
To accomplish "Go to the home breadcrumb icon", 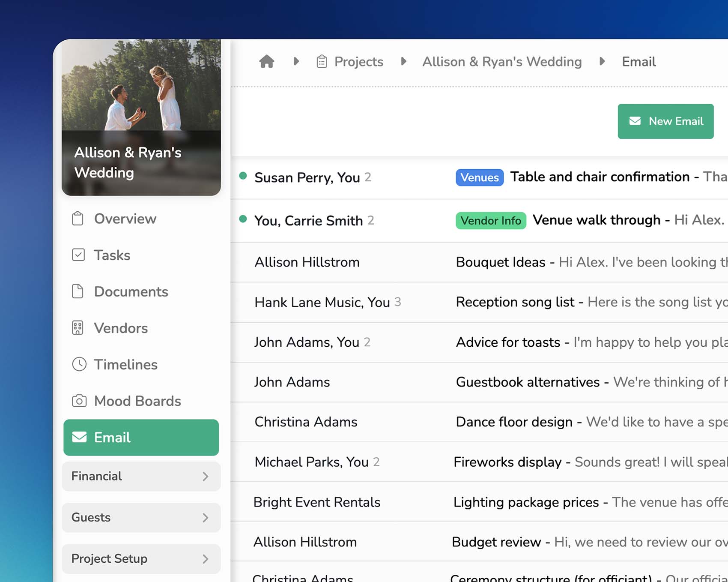I will tap(266, 61).
